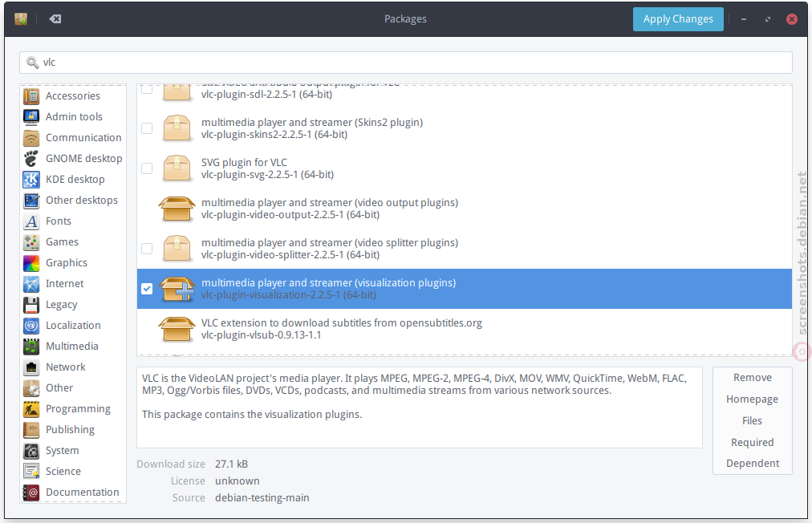Open the Accessories category
Screen dimensions: 812x523
[73, 96]
